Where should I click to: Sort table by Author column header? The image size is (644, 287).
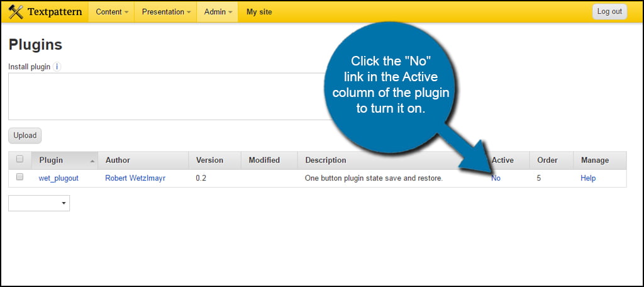(118, 160)
